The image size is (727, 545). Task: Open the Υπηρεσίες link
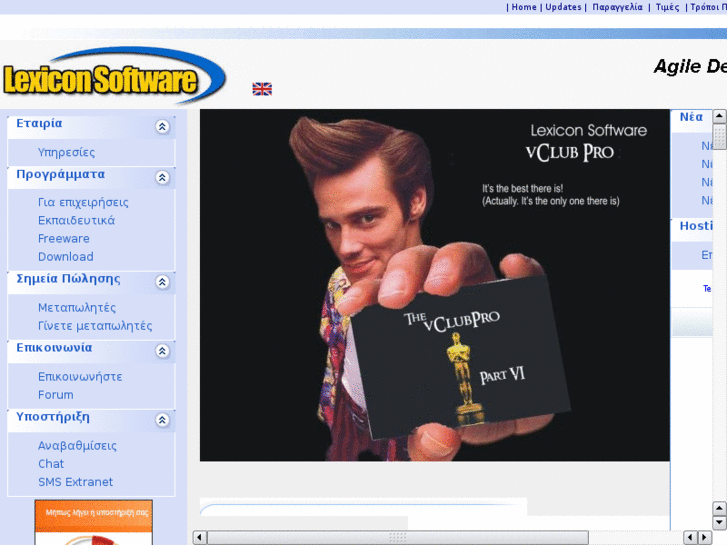66,152
